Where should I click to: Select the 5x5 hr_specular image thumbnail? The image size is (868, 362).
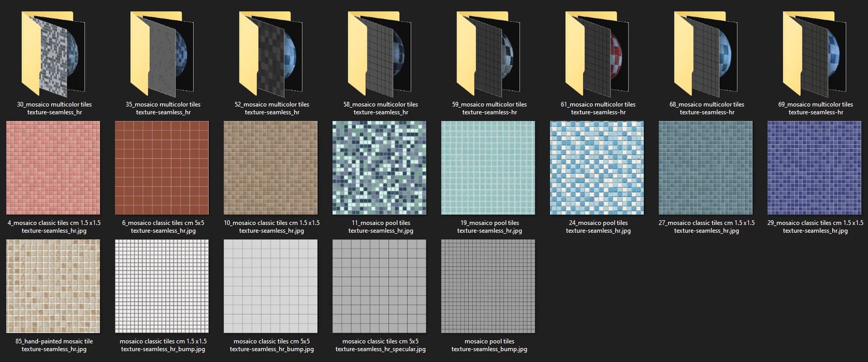[x=380, y=286]
